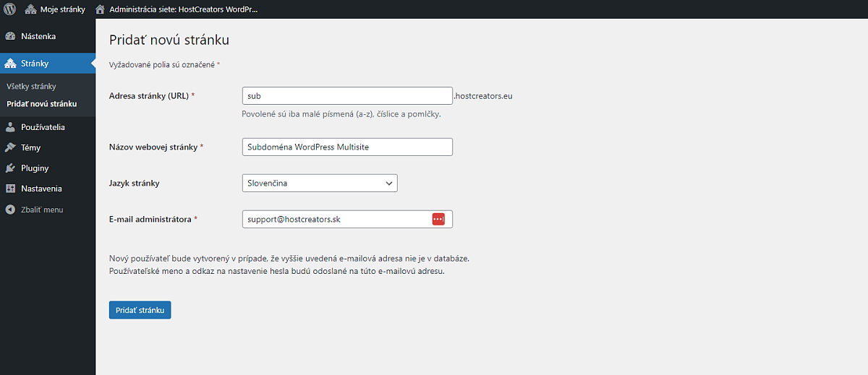Open the Všetky stránky submenu
This screenshot has height=375, width=868.
pos(31,86)
